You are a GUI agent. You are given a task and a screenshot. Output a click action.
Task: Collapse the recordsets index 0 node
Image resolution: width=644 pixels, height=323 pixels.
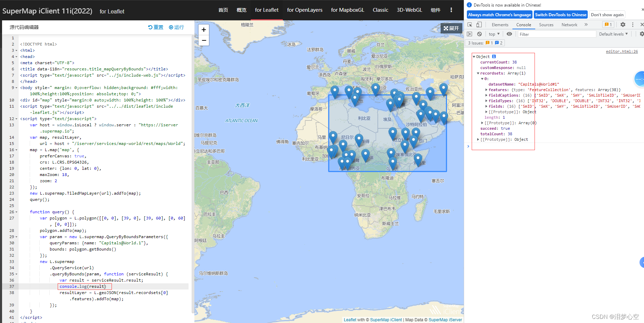pos(482,79)
